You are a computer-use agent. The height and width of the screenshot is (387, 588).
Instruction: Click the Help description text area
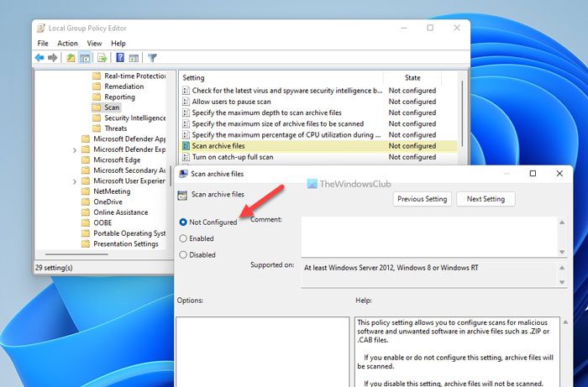[457, 352]
